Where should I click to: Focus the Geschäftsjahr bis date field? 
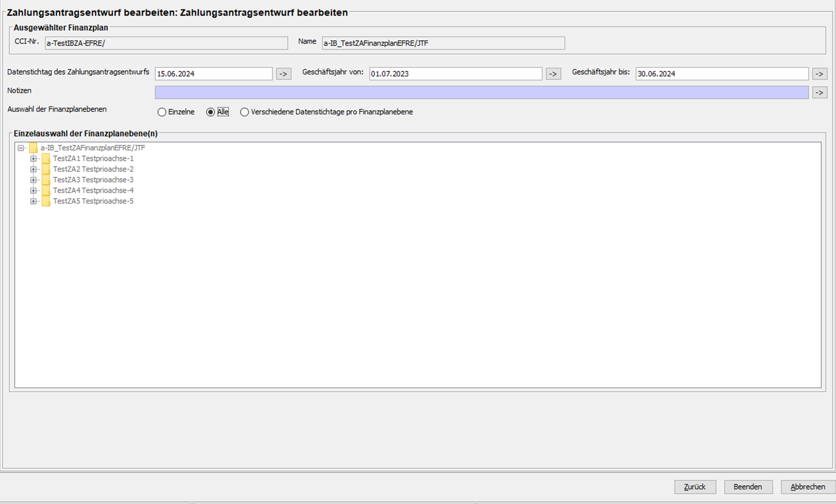[x=722, y=74]
